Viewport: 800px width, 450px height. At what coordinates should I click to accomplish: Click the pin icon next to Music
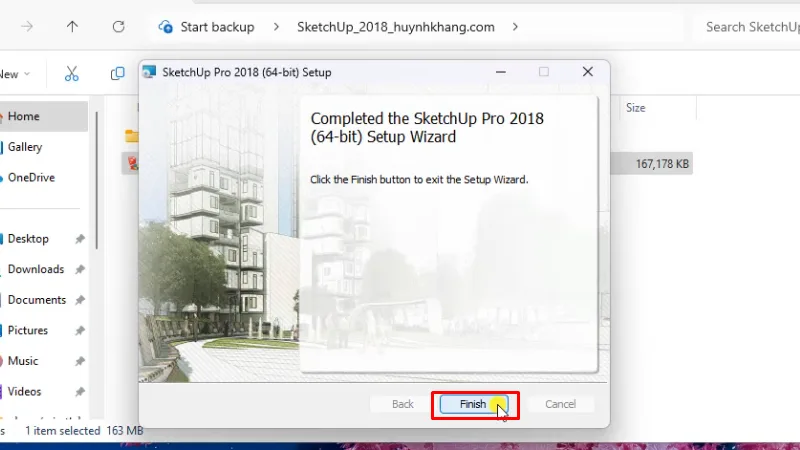[80, 361]
